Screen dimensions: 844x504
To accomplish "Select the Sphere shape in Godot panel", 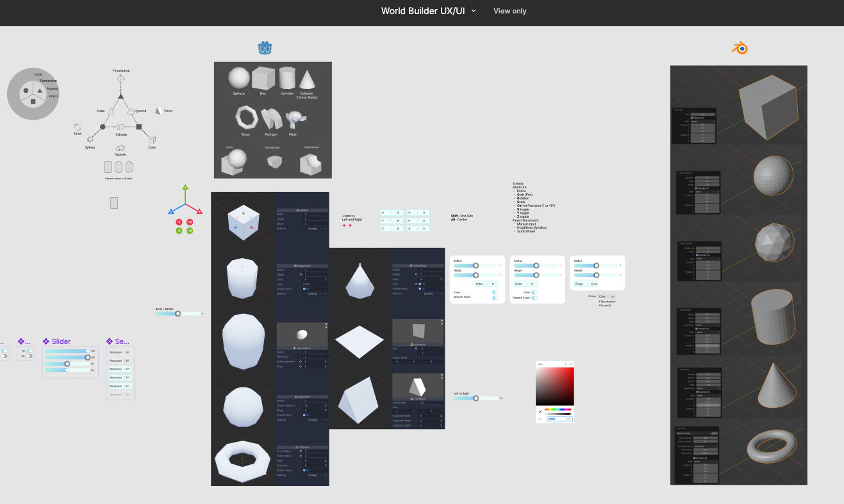I will coord(238,79).
